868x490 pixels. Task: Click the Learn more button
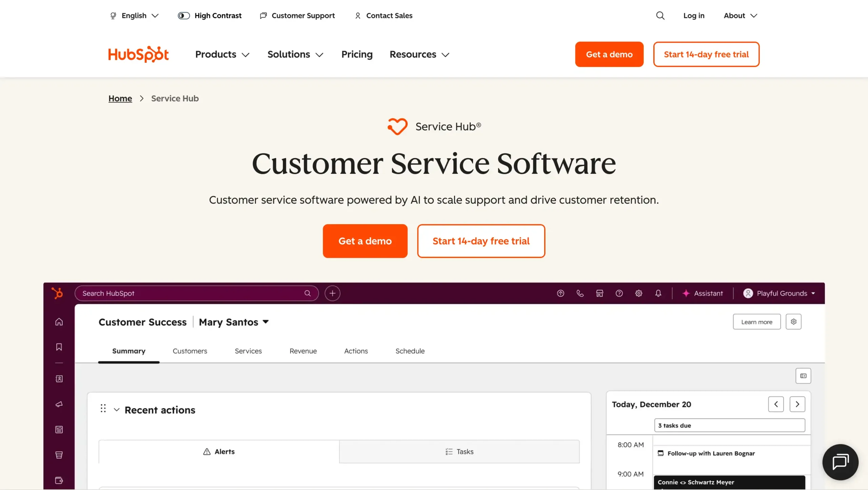click(757, 322)
